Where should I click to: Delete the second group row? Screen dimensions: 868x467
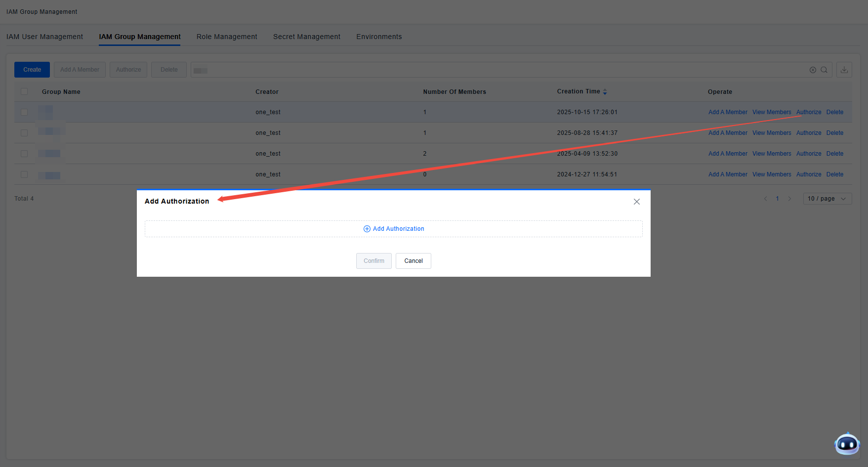pyautogui.click(x=835, y=133)
